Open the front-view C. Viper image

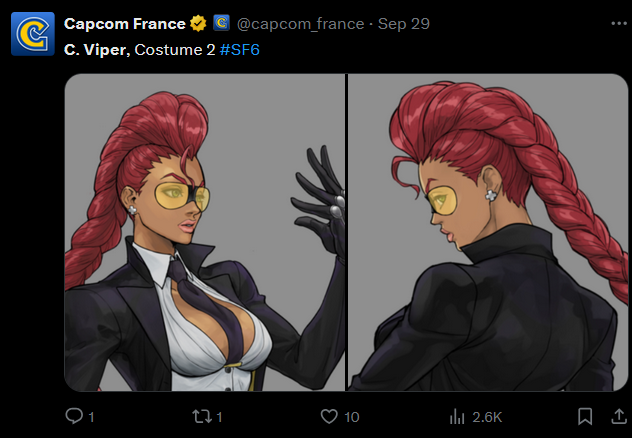point(204,232)
